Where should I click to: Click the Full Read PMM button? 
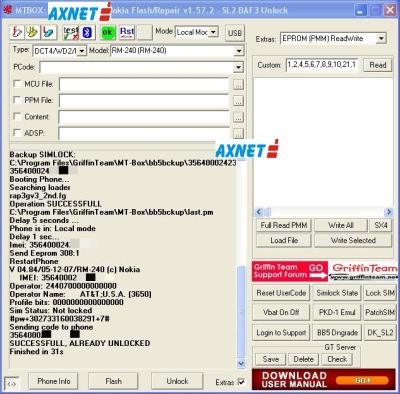[x=284, y=225]
